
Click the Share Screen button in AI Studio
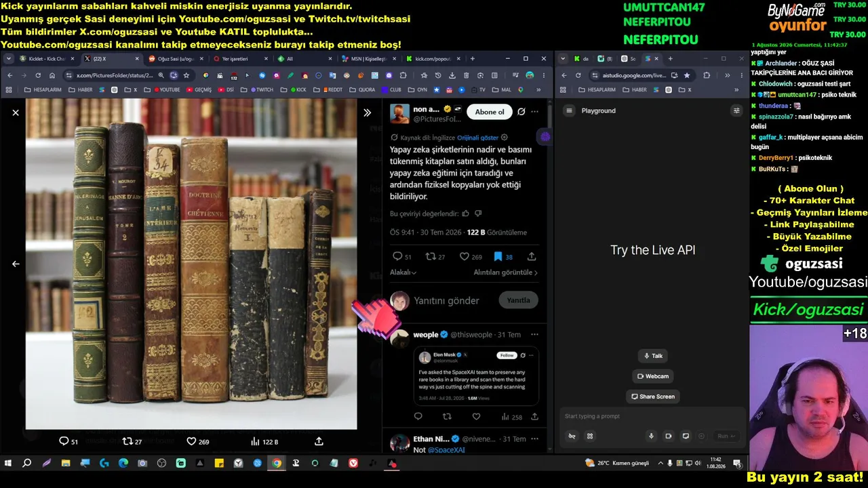click(653, 396)
